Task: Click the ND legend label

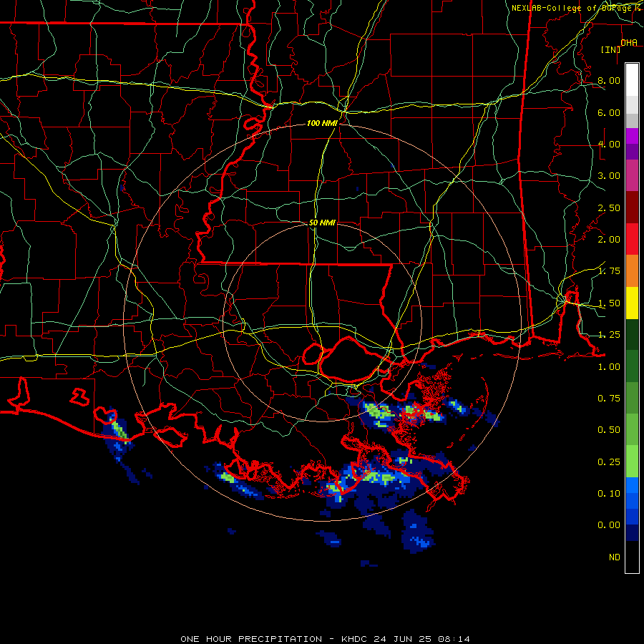Action: pos(615,557)
